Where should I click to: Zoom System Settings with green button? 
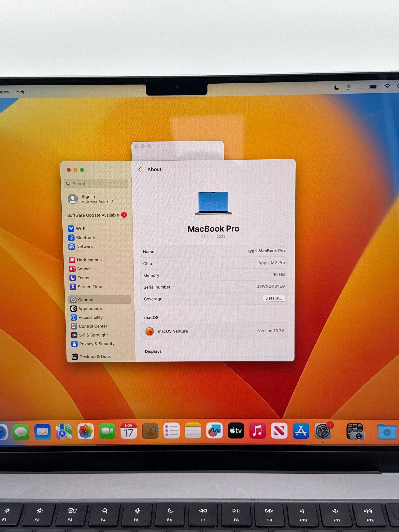[x=82, y=170]
